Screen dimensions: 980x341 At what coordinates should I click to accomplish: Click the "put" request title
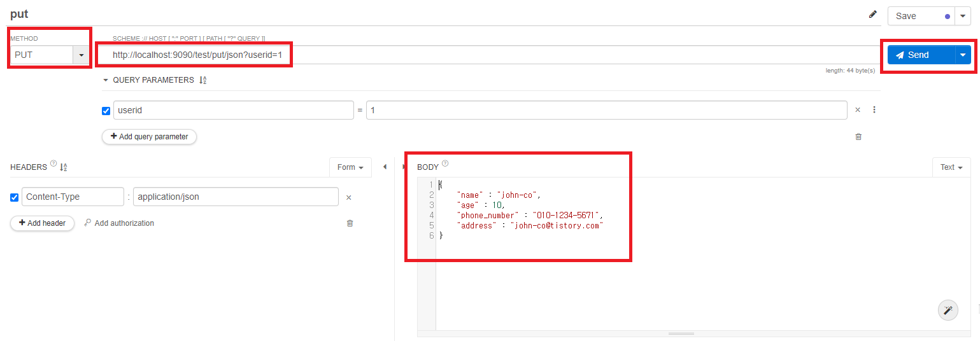point(19,14)
